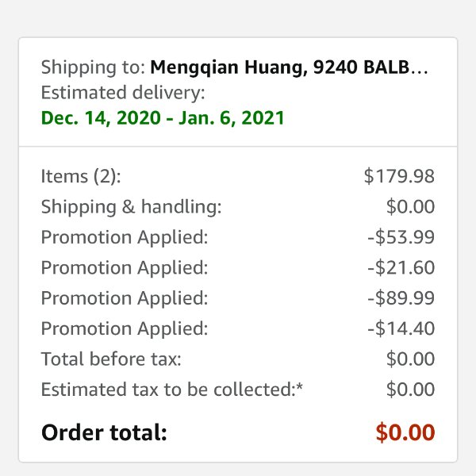Select the -$21.60 promotion amount
476x476 pixels.
pos(401,267)
